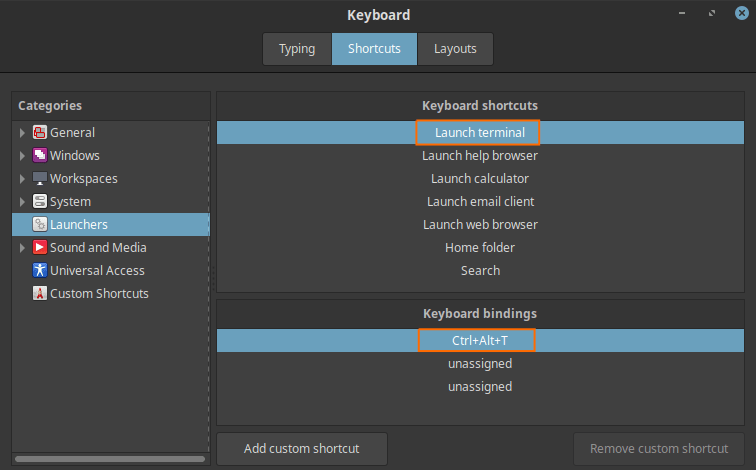Viewport: 756px width, 470px height.
Task: Close the Keyboard window
Action: (742, 13)
